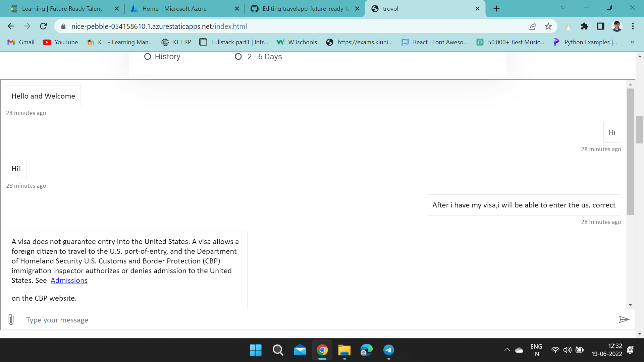Toggle the browser side panel icon
644x362 pixels.
(601, 26)
